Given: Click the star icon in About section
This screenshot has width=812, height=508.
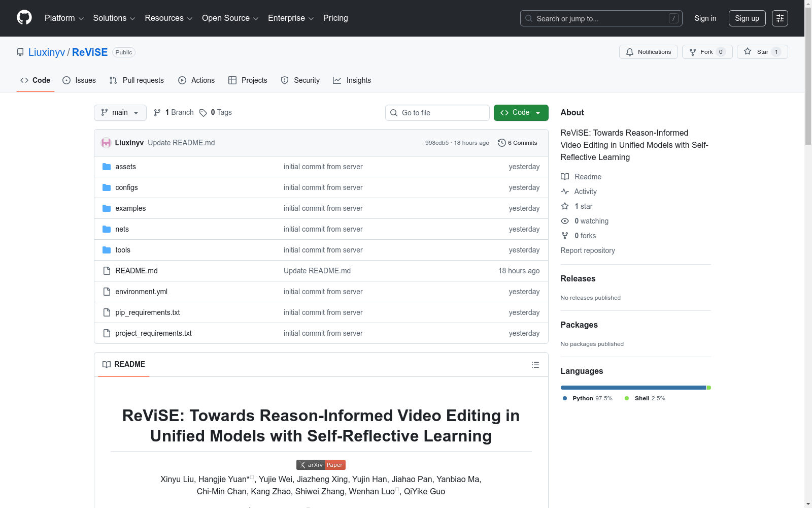Looking at the screenshot, I should tap(565, 206).
